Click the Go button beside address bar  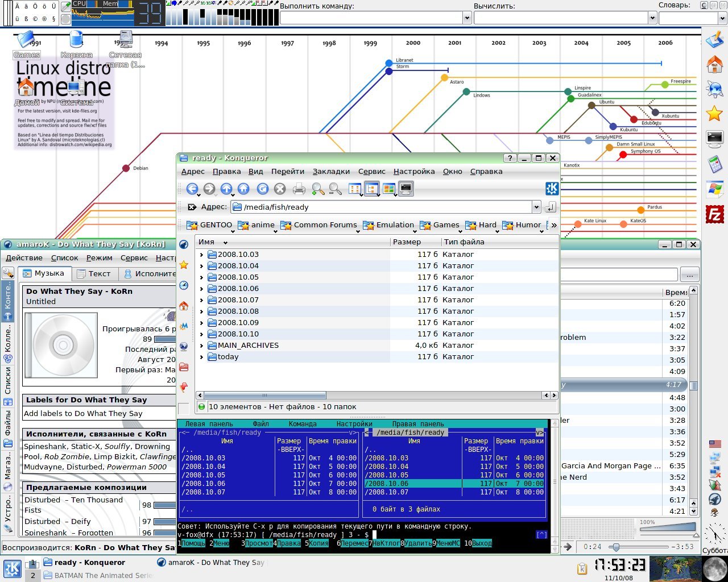[x=550, y=207]
